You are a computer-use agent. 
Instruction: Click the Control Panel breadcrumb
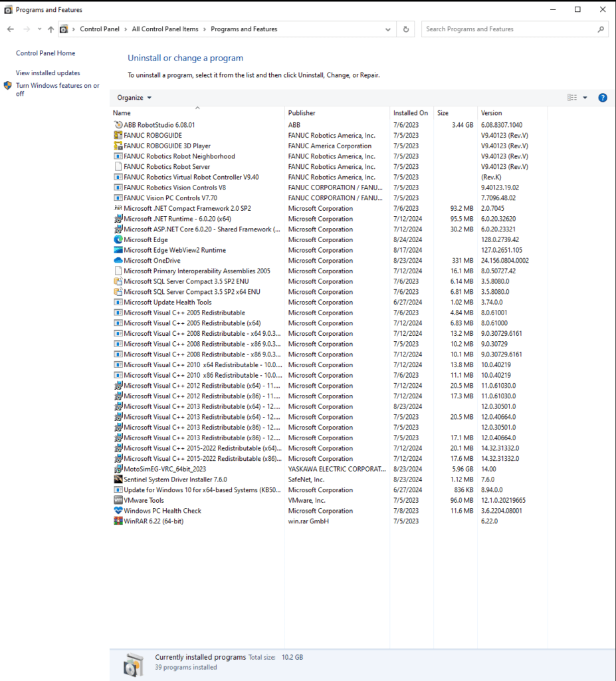point(100,29)
